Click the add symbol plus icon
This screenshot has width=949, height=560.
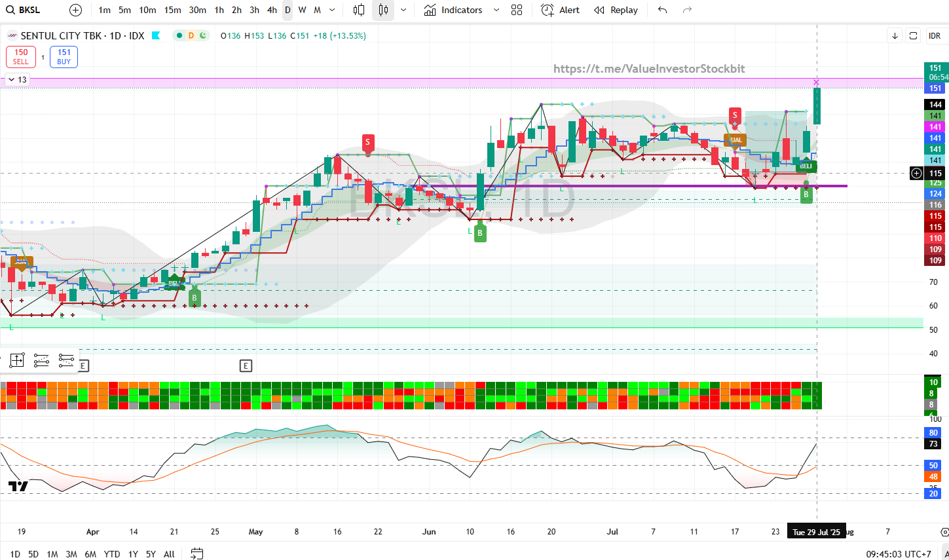coord(76,10)
